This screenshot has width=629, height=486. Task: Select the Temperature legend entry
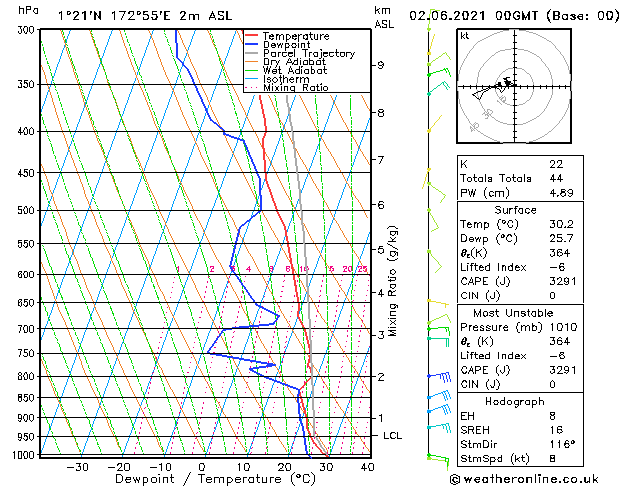[292, 36]
